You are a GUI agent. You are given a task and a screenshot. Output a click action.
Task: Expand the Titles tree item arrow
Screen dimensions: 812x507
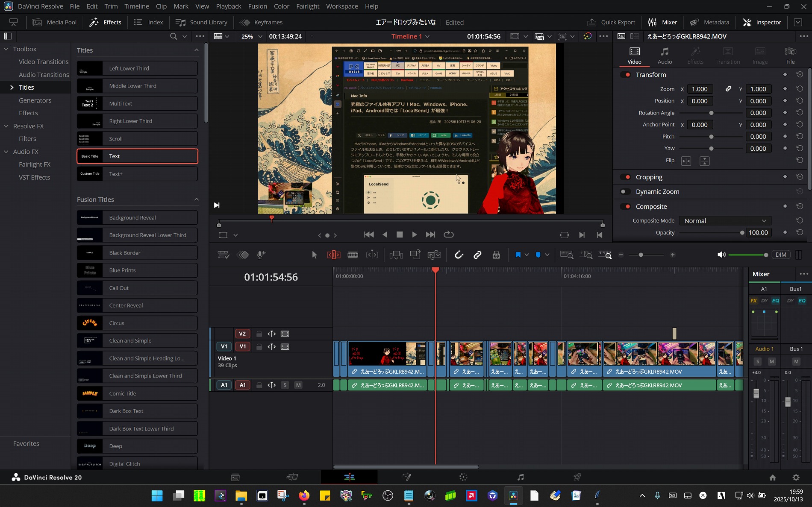[x=12, y=88]
